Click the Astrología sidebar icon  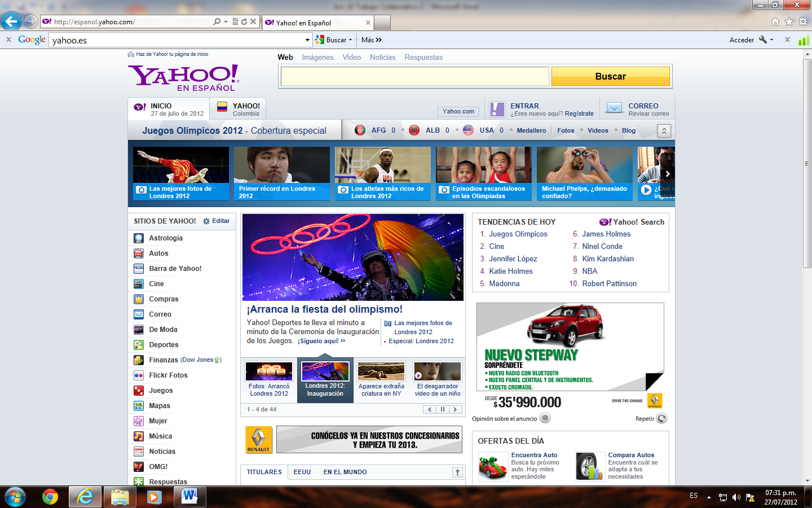tap(139, 238)
